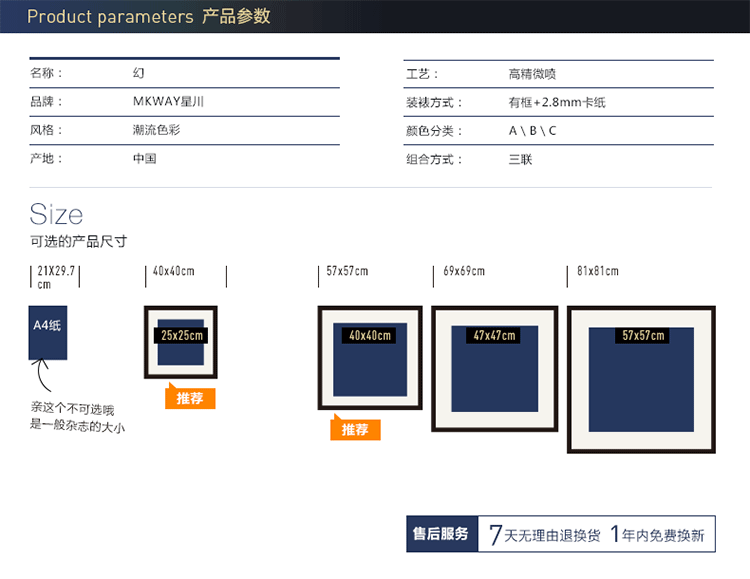The image size is (750, 579).
Task: Click the 品牌 label
Action: [x=46, y=101]
